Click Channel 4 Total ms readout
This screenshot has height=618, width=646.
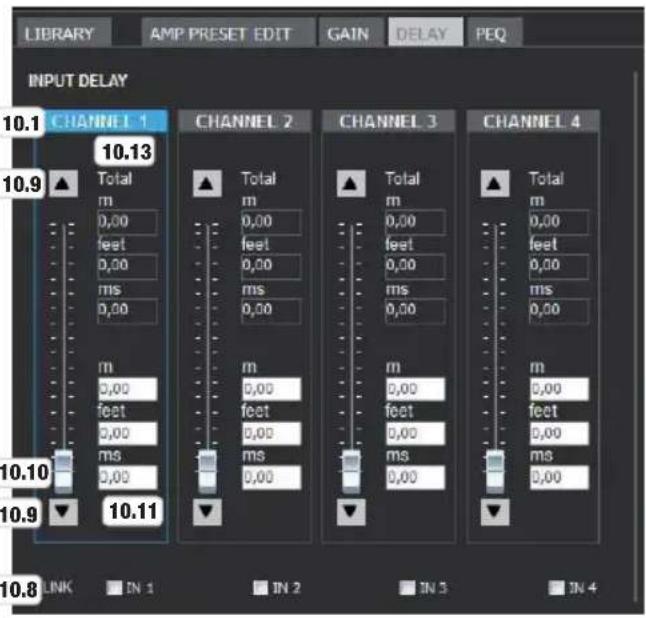click(559, 311)
